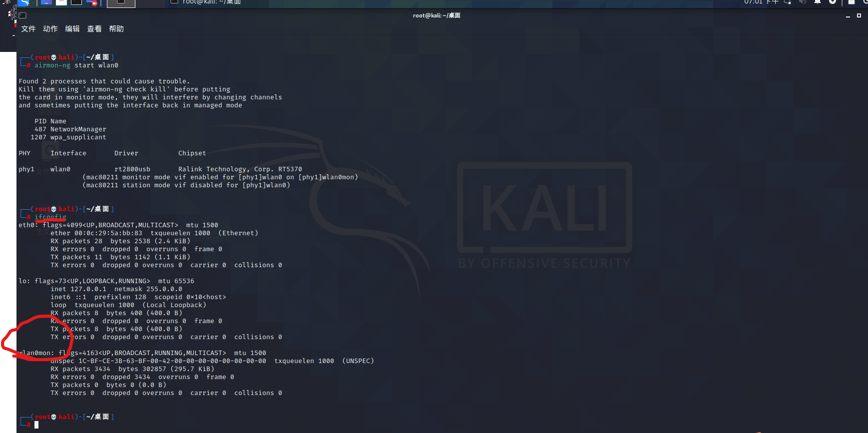
Task: Click the terminal cursor at the last prompt
Action: 36,425
